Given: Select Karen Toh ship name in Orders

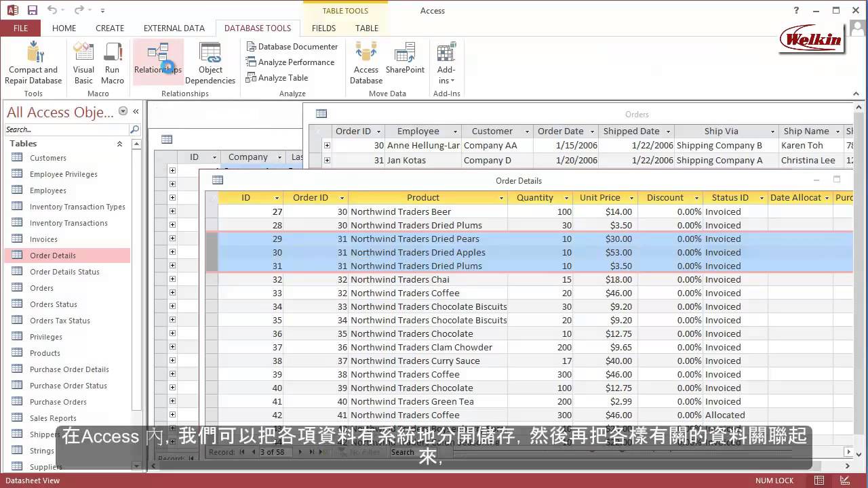Looking at the screenshot, I should [811, 145].
